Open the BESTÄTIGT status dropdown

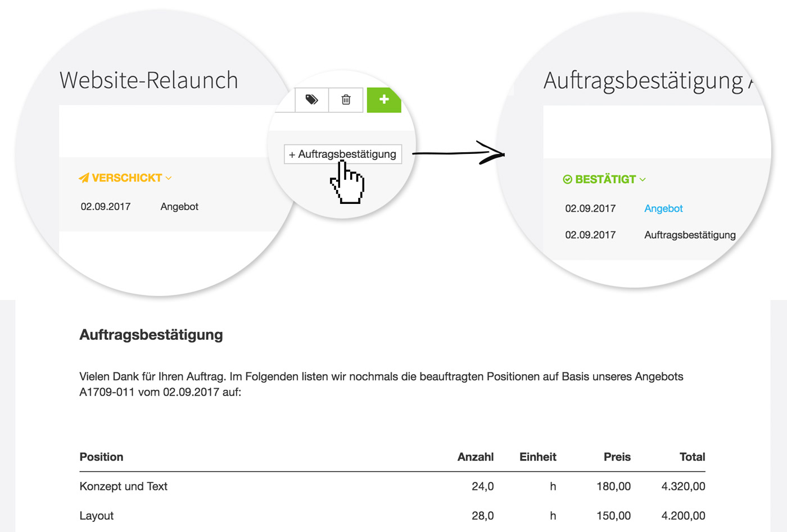point(604,179)
